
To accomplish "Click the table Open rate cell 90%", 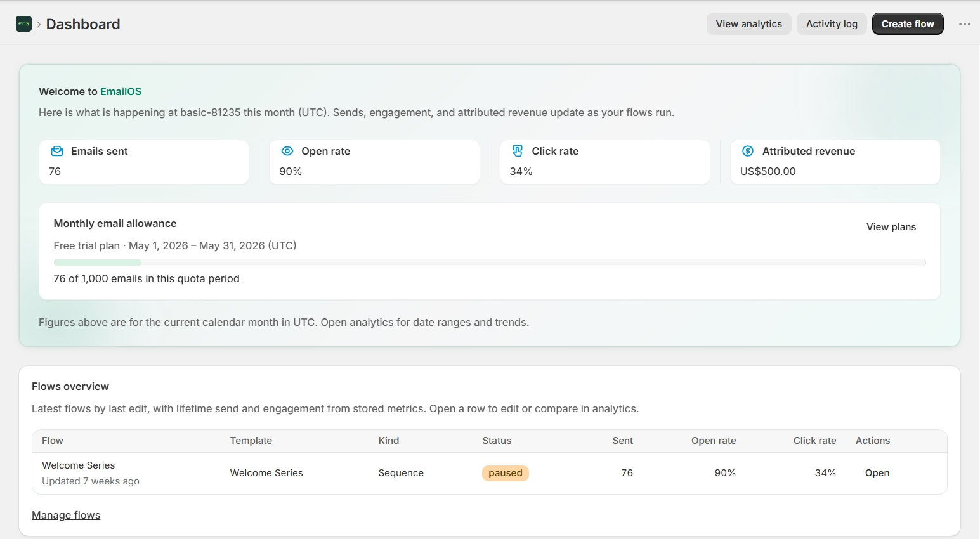I will pos(725,473).
